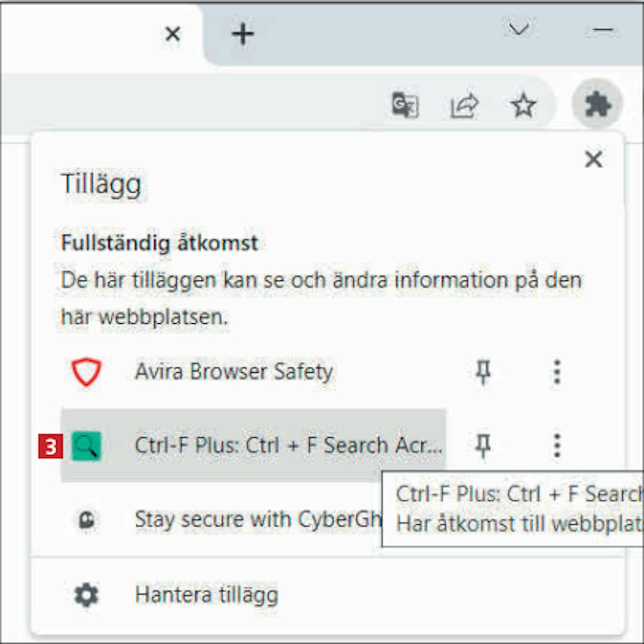This screenshot has height=644, width=644.
Task: Select Avira Browser Safety extension entry
Action: tap(253, 372)
